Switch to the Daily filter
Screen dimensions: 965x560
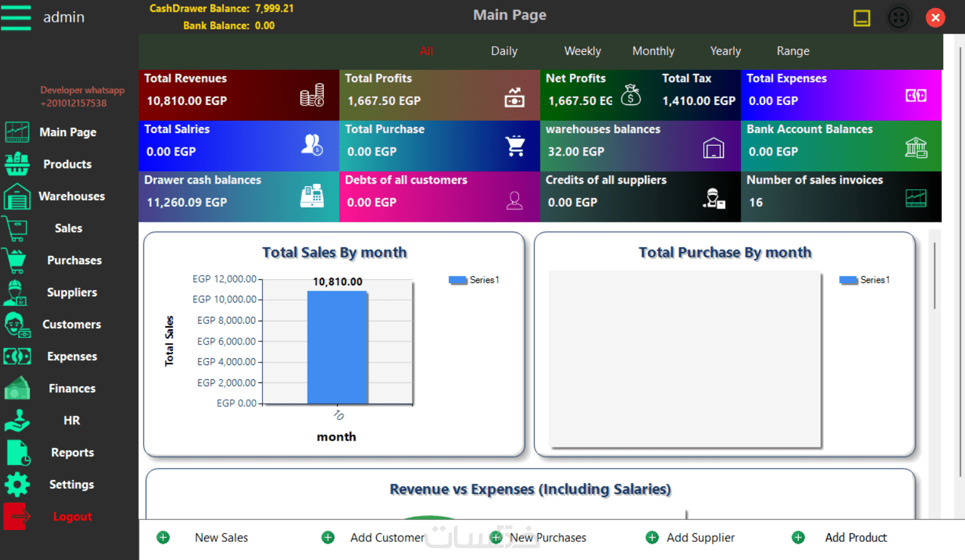[x=504, y=51]
